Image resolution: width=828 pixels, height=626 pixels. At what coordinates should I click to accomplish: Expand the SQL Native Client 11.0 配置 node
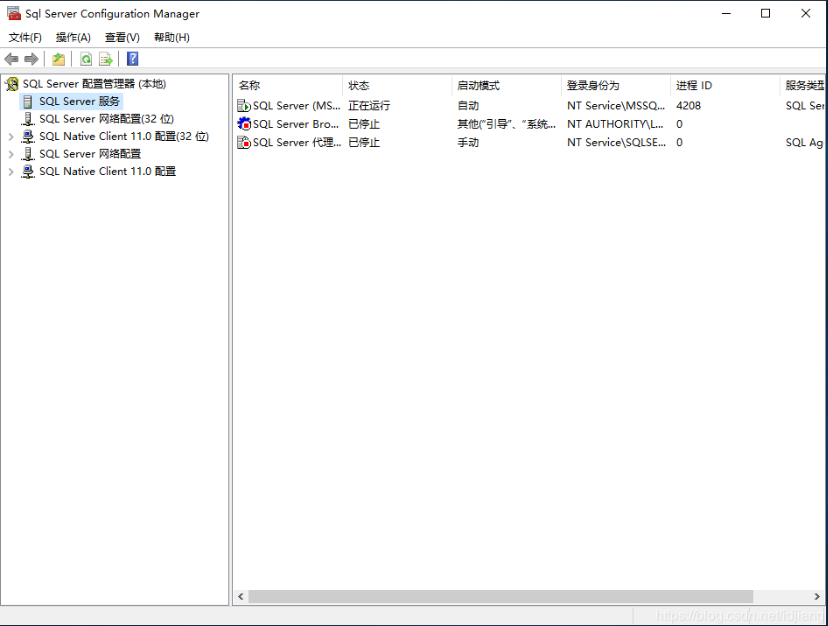[x=10, y=171]
